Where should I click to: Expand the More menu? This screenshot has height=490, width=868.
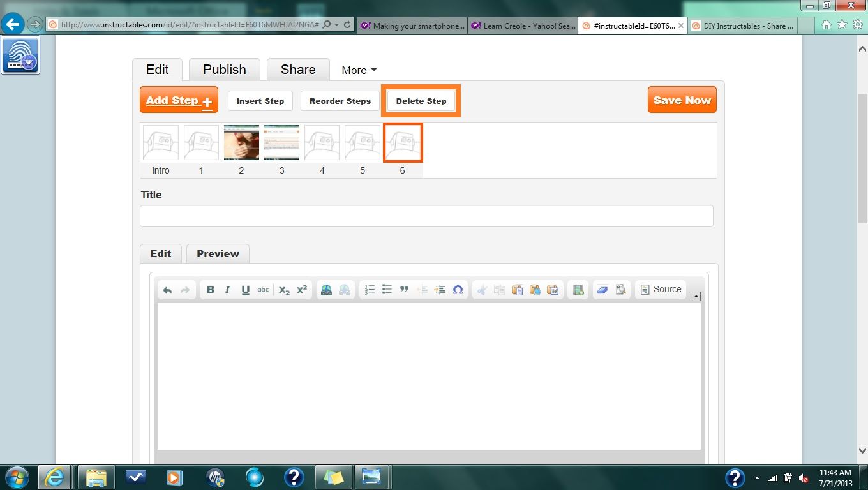click(358, 70)
